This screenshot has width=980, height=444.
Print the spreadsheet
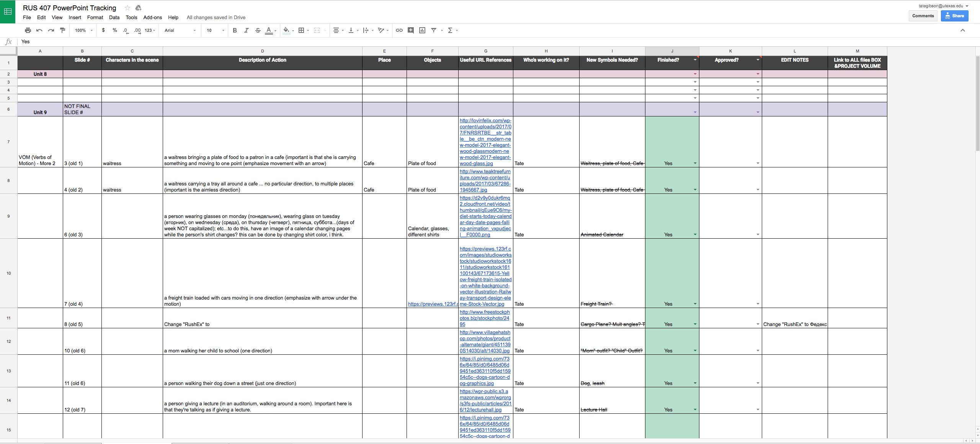click(x=28, y=30)
